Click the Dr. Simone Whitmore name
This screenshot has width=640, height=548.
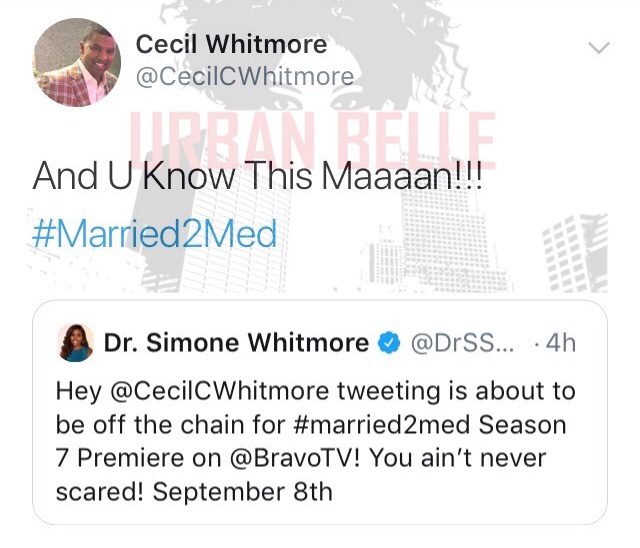(236, 342)
